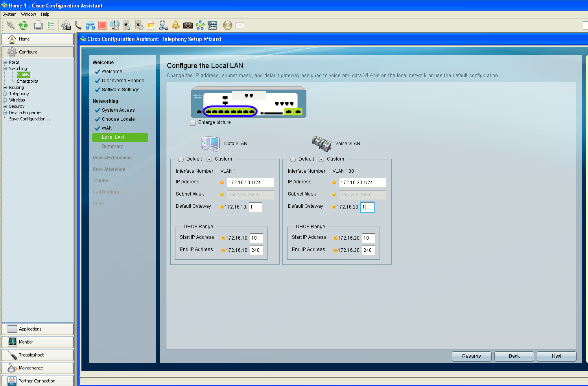Click the Data VLAN IP Address field
This screenshot has width=588, height=386.
tap(250, 183)
